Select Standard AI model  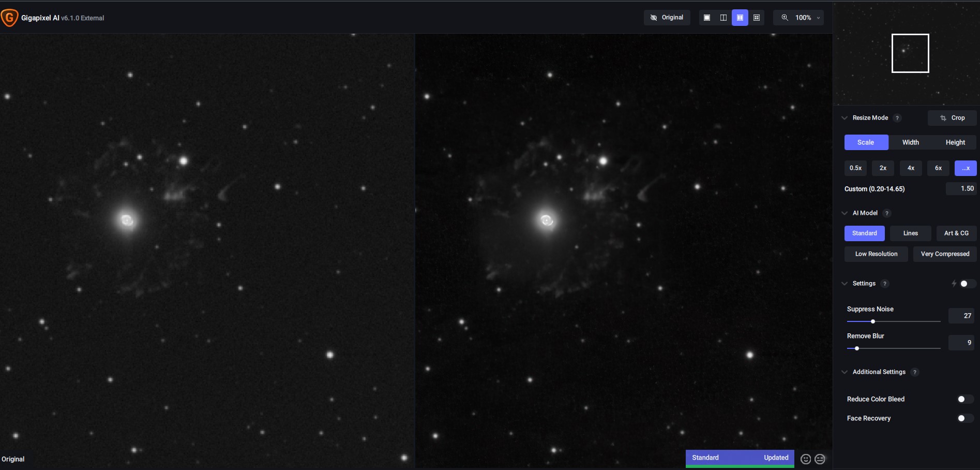tap(865, 233)
